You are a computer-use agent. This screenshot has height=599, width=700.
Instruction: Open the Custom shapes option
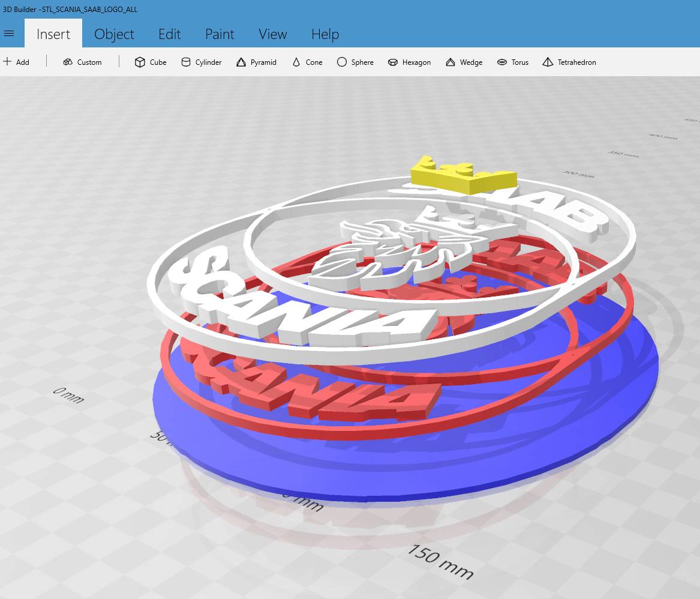[82, 62]
